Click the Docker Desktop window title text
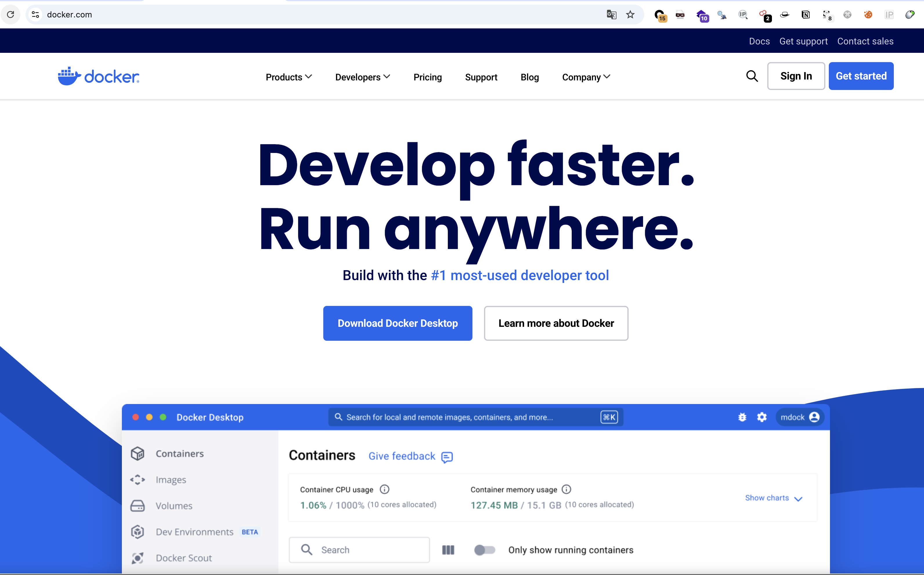Image resolution: width=924 pixels, height=577 pixels. click(210, 417)
